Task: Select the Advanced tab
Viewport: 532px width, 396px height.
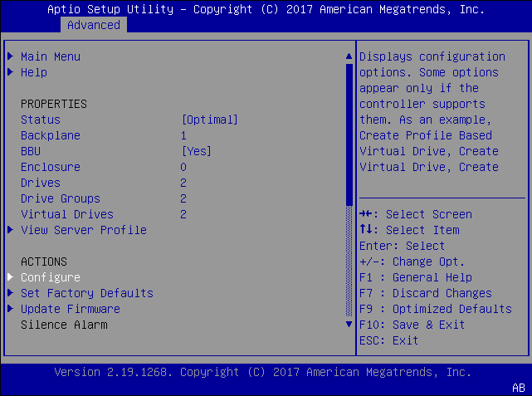Action: [x=94, y=25]
